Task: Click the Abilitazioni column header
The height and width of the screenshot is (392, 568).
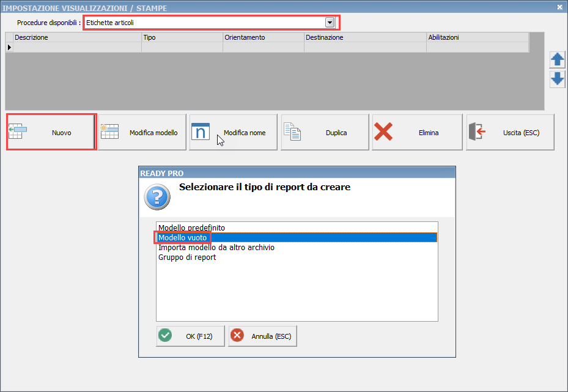Action: [478, 37]
